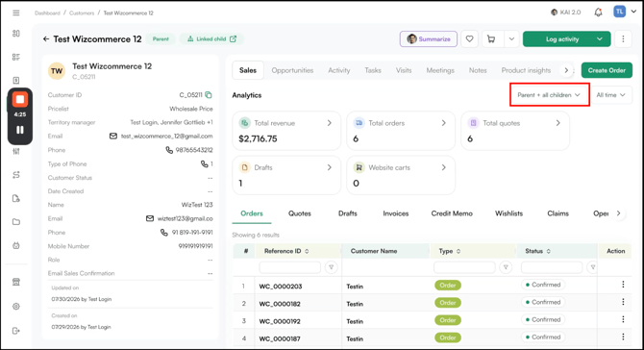This screenshot has width=644, height=350.
Task: Click the sliders icon in the left sidebar
Action: pos(16,151)
